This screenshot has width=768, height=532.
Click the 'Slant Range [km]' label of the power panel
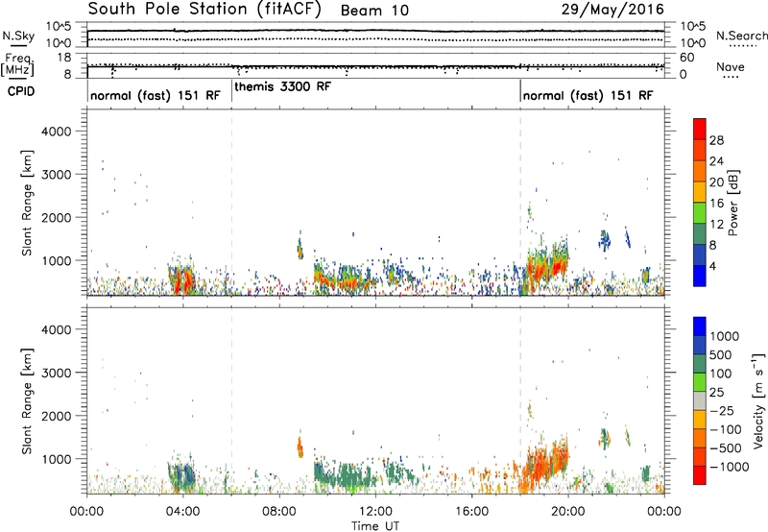tap(28, 203)
